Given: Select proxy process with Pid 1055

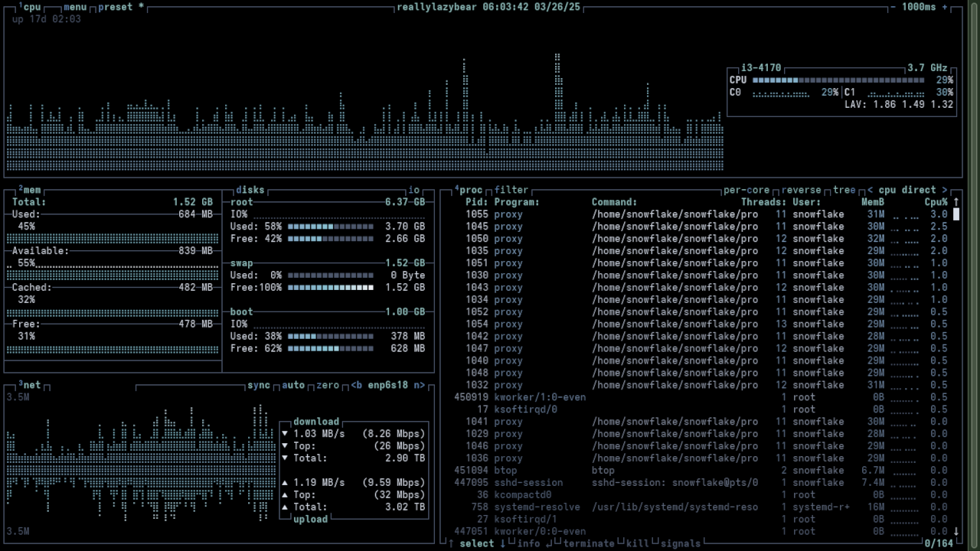Looking at the screenshot, I should coord(701,214).
